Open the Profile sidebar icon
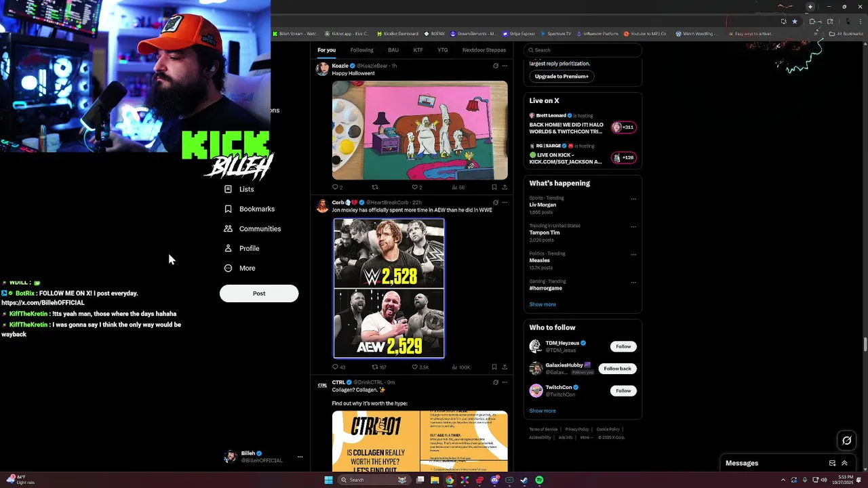 (x=228, y=248)
